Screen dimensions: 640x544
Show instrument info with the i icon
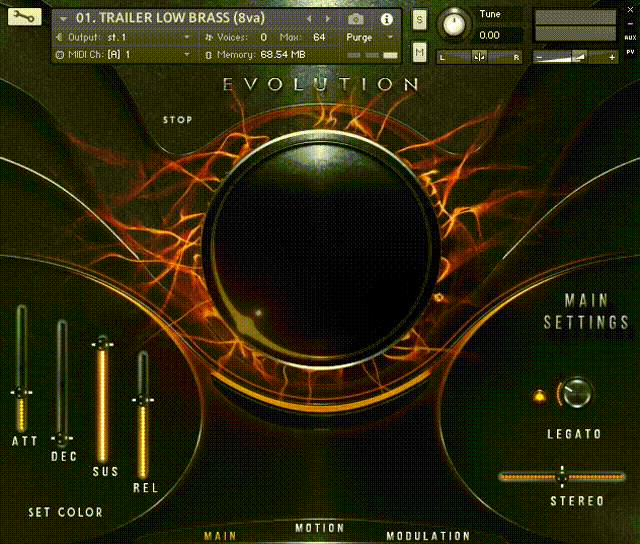click(x=386, y=19)
